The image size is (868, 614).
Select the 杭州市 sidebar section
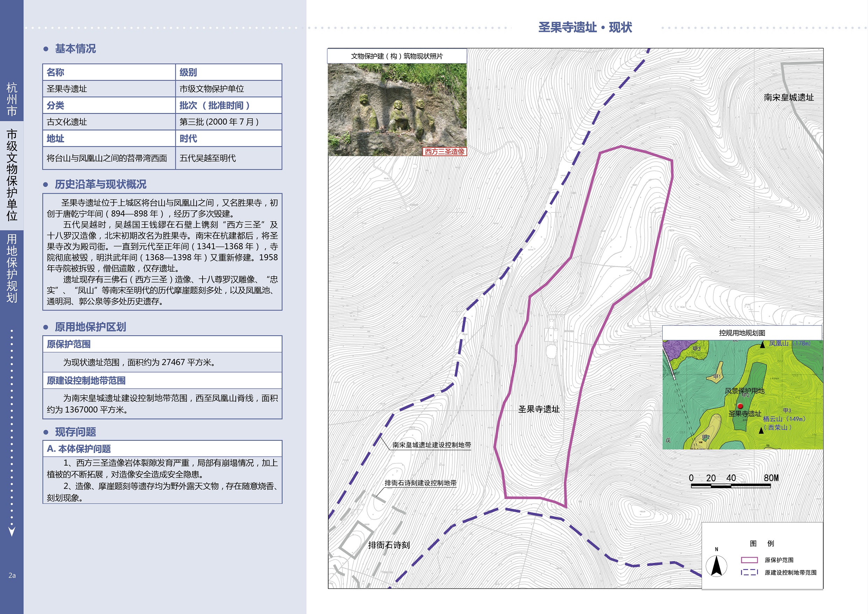click(12, 99)
